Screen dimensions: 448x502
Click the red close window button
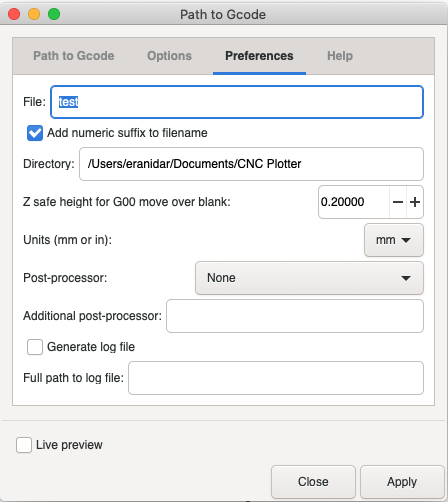(14, 14)
